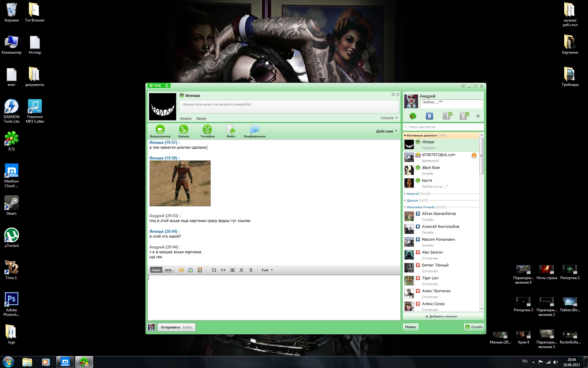
Task: Open the Tor Browser folder
Action: [x=35, y=12]
